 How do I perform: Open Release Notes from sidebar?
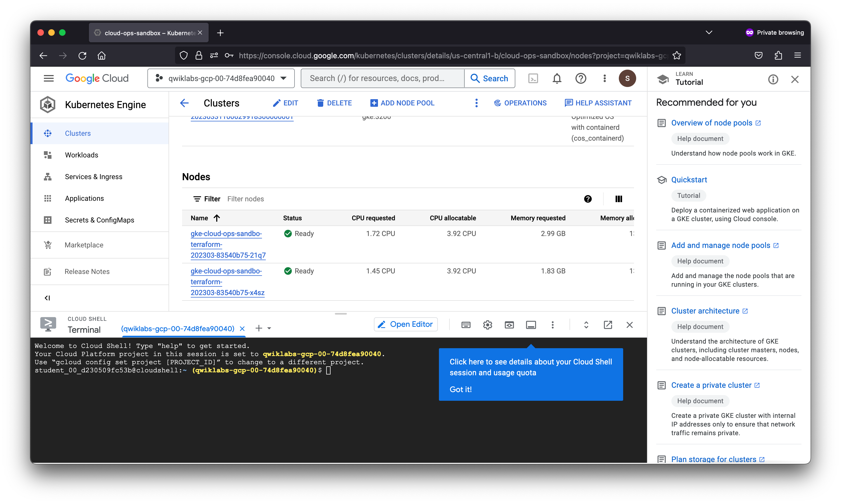(99, 272)
